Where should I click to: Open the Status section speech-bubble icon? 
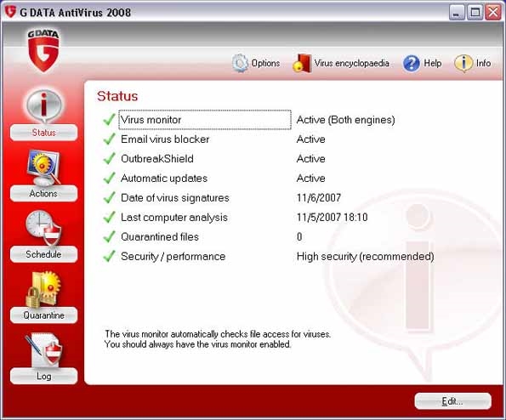[43, 106]
